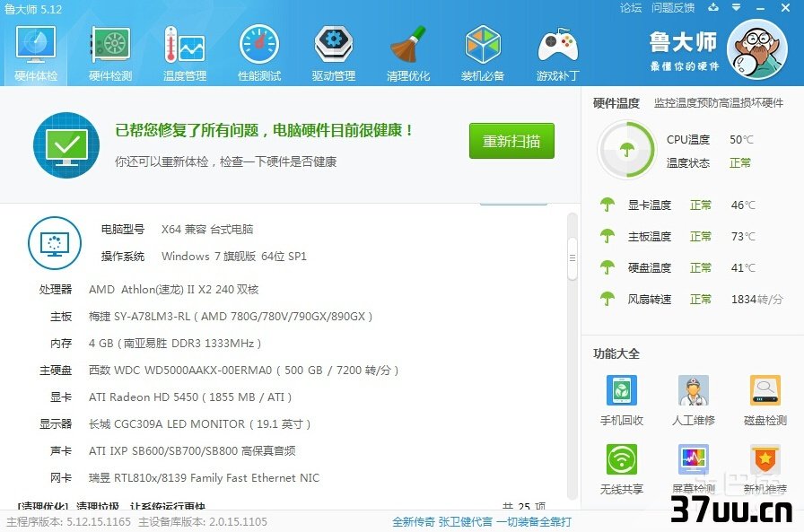Select the 'Windows 7 旗舰版 64位 SP1' text
The height and width of the screenshot is (532, 804).
pos(234,257)
